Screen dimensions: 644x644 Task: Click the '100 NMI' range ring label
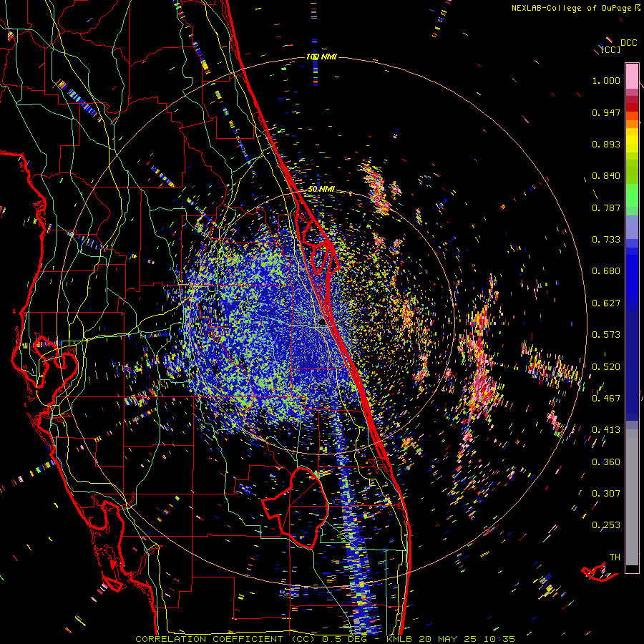321,57
